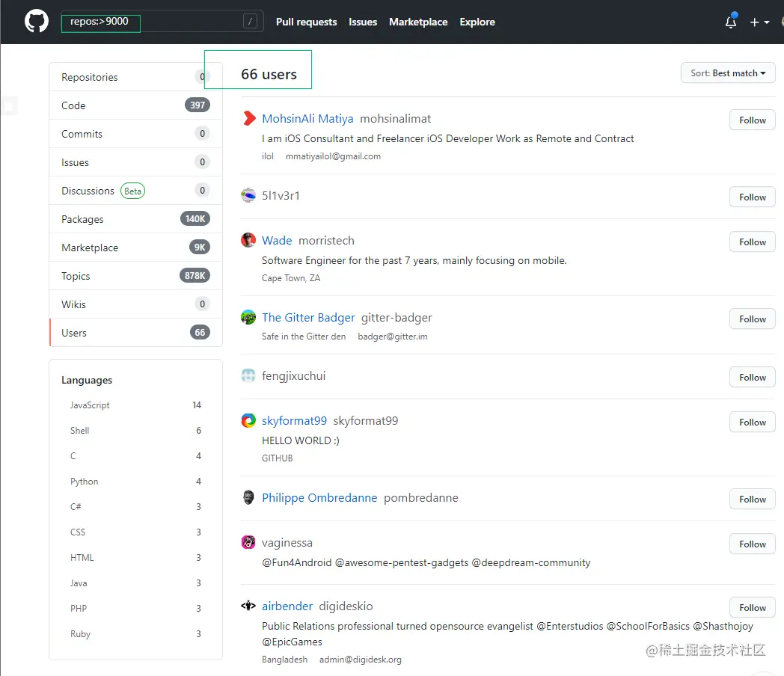The image size is (784, 676).
Task: Follow The Gitter Badger
Action: pyautogui.click(x=752, y=319)
